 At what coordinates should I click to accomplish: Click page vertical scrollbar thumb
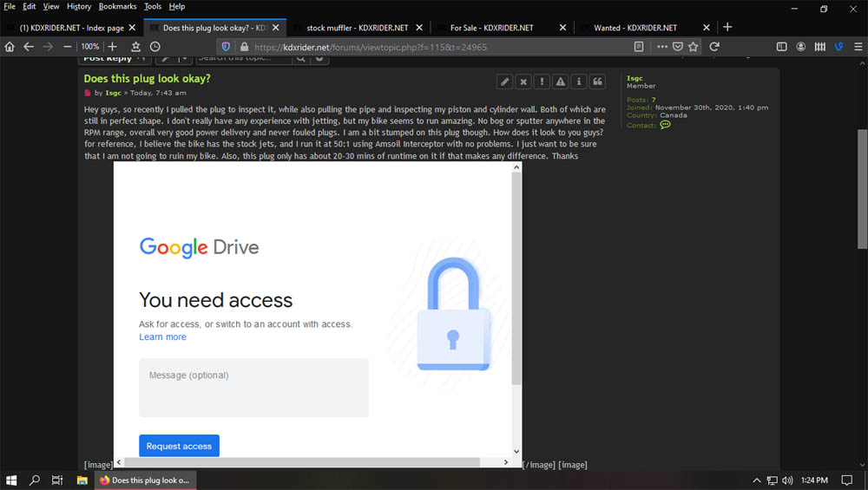pyautogui.click(x=862, y=189)
